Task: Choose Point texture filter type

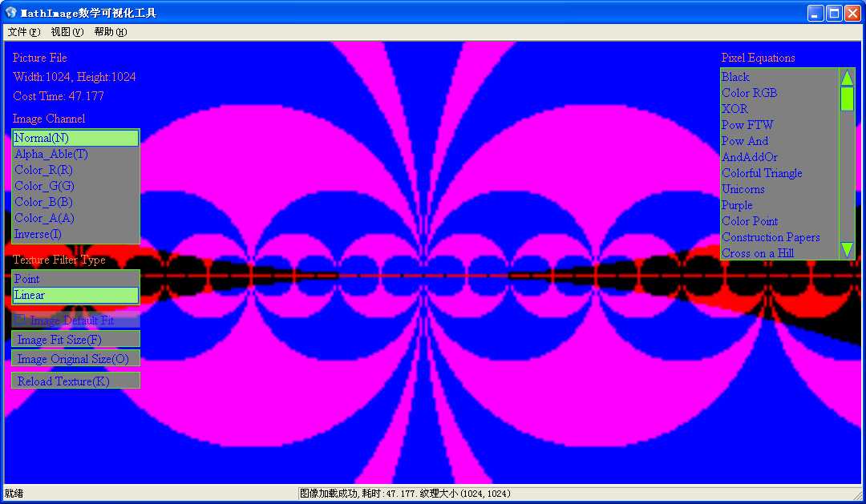Action: pos(75,279)
